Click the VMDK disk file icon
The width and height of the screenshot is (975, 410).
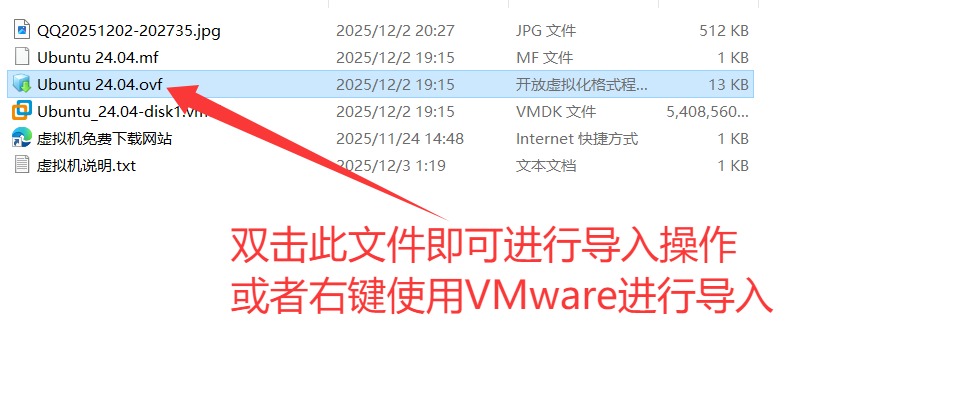pyautogui.click(x=22, y=111)
